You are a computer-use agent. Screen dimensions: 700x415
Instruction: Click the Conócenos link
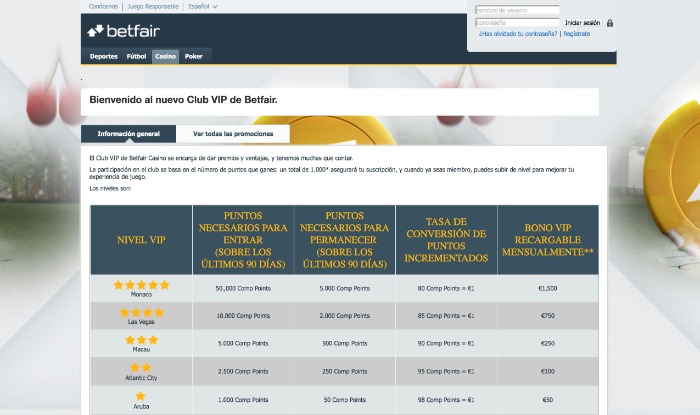click(103, 7)
